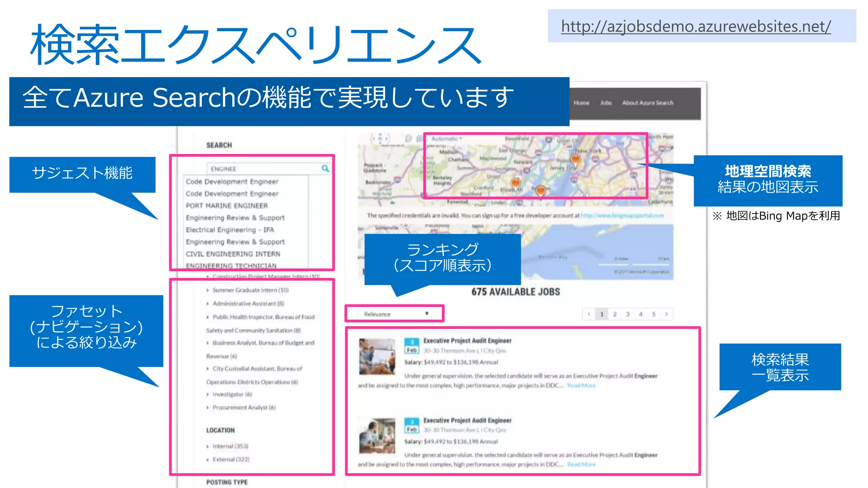The width and height of the screenshot is (868, 488).
Task: Filter by Administrative Assistant (8)
Action: pyautogui.click(x=248, y=304)
